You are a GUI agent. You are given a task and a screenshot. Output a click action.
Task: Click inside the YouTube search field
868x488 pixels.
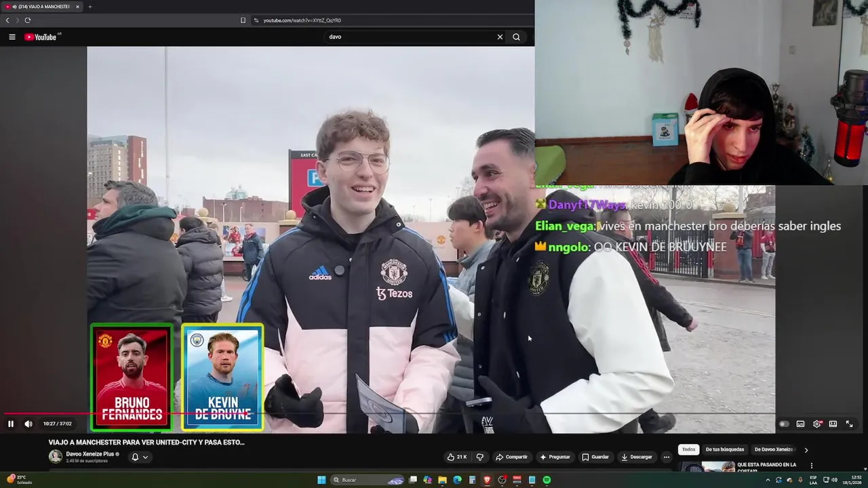pyautogui.click(x=410, y=37)
